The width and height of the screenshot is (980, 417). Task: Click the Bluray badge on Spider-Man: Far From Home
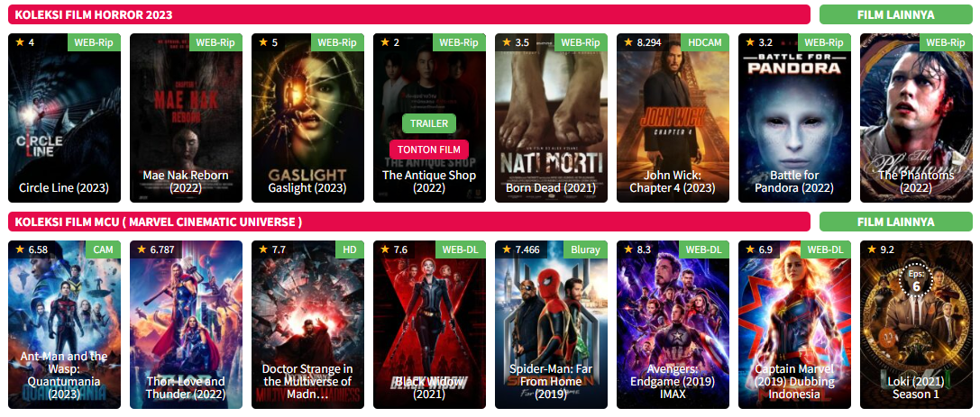[x=585, y=249]
